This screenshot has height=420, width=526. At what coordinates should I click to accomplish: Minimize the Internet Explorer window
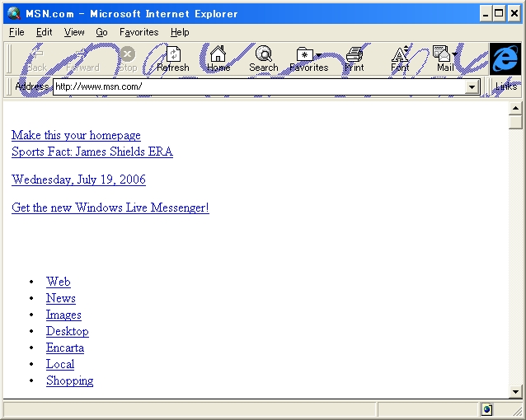pyautogui.click(x=485, y=14)
